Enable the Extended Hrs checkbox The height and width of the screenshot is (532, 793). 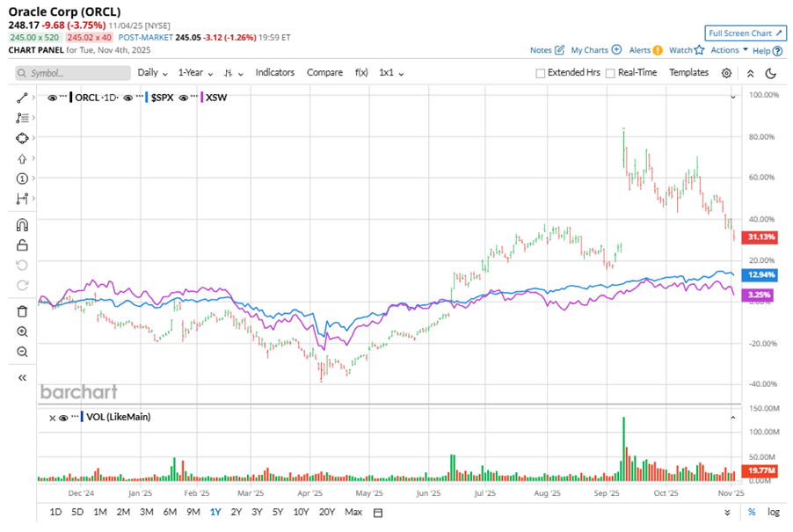tap(540, 73)
